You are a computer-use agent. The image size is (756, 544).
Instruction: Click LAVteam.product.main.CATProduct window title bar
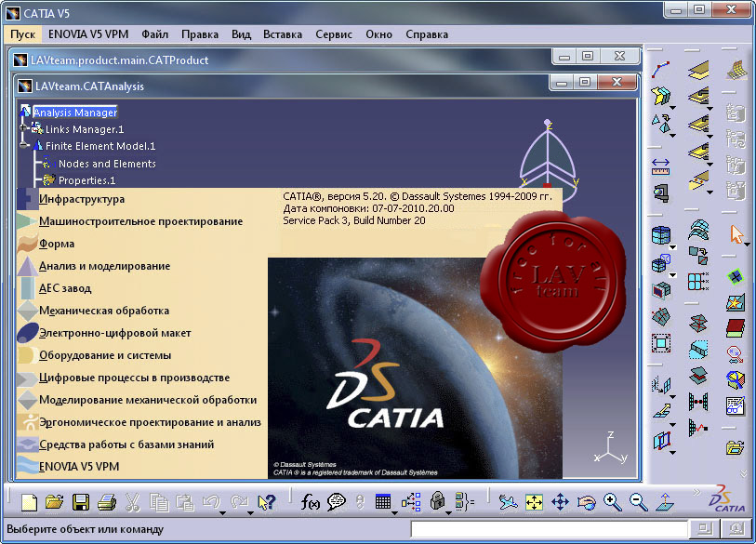click(x=280, y=60)
